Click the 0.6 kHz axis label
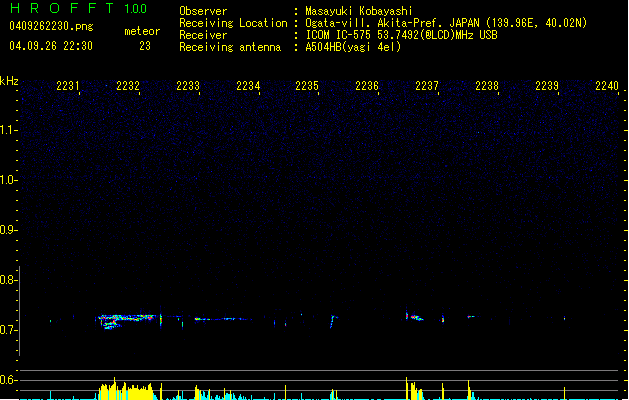 tap(8, 380)
